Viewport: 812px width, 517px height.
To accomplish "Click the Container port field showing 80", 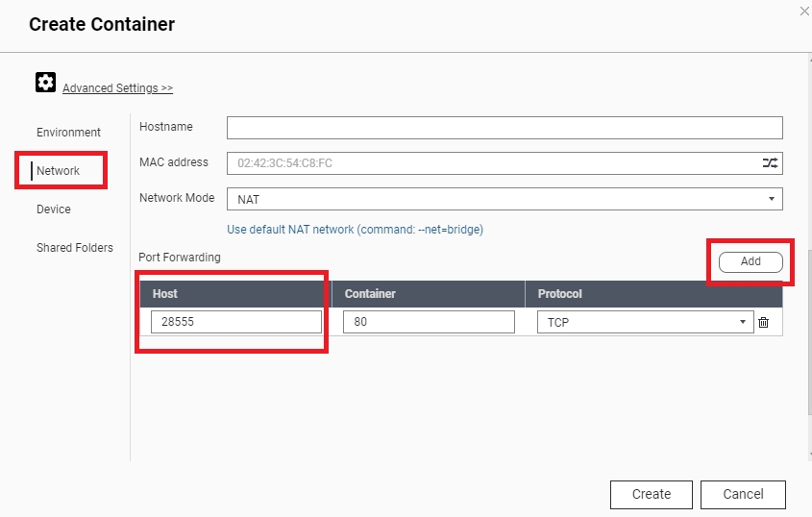I will [x=428, y=323].
